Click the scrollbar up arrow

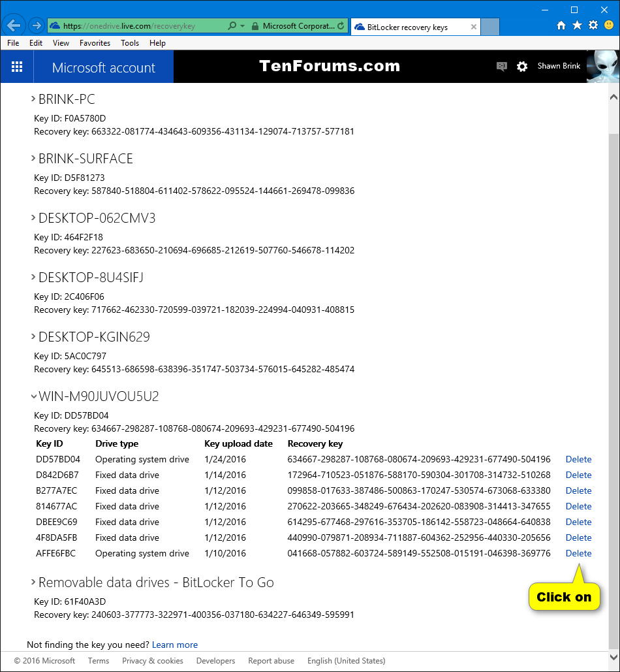pos(613,97)
